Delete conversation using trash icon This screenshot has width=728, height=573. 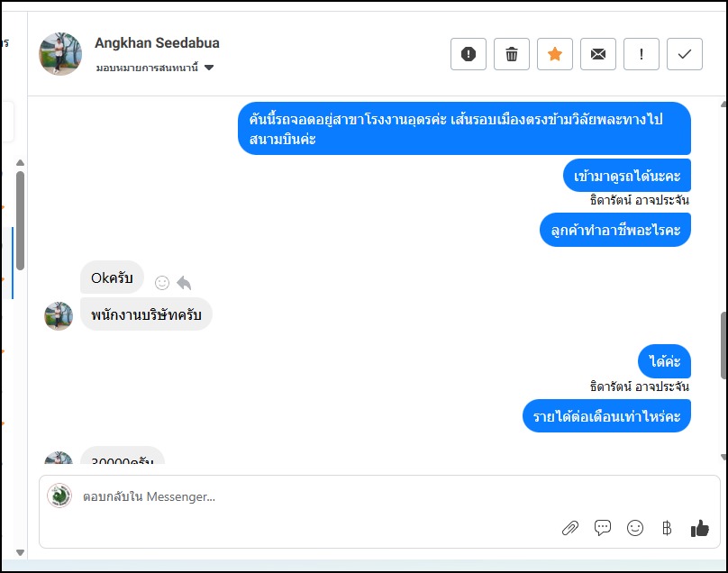(x=512, y=54)
